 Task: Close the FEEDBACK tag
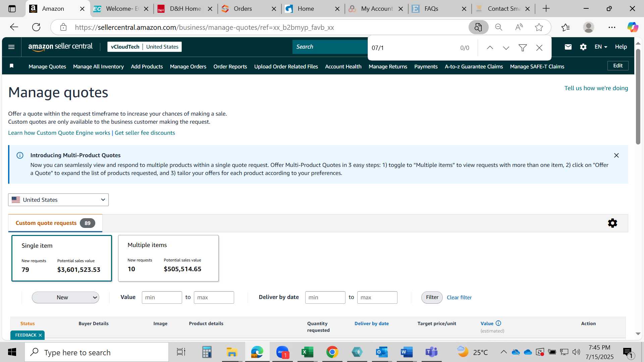click(x=40, y=335)
